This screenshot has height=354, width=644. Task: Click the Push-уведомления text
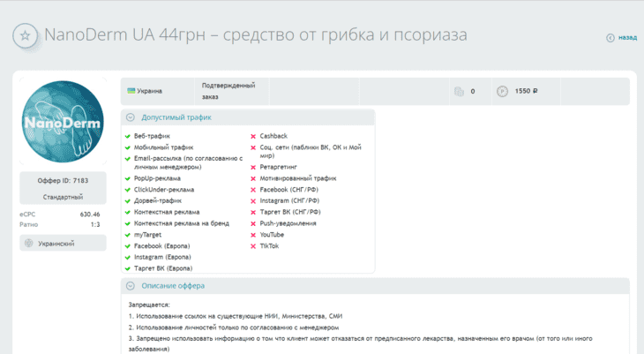(288, 223)
